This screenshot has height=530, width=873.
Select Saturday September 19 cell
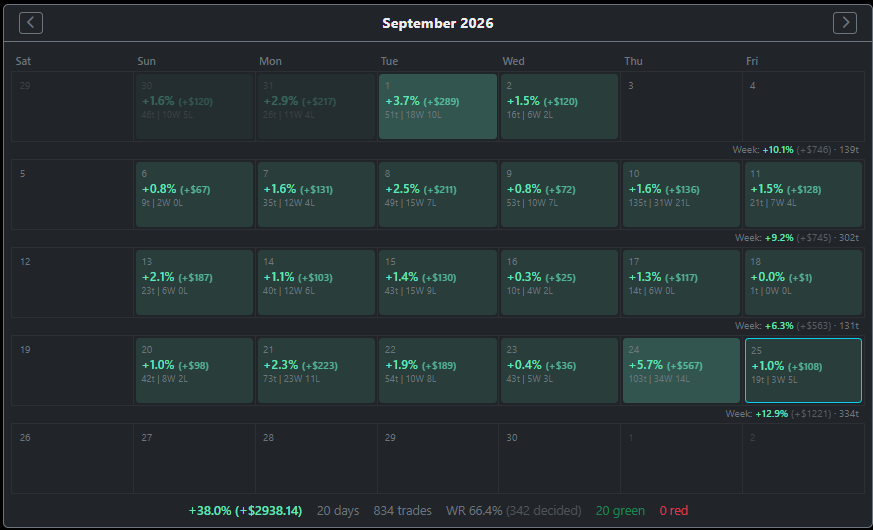click(72, 370)
